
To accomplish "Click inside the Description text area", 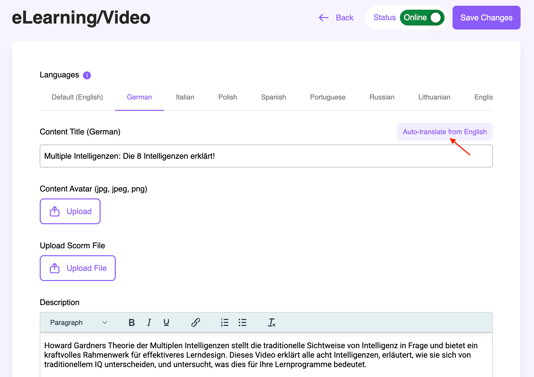I will pyautogui.click(x=266, y=355).
